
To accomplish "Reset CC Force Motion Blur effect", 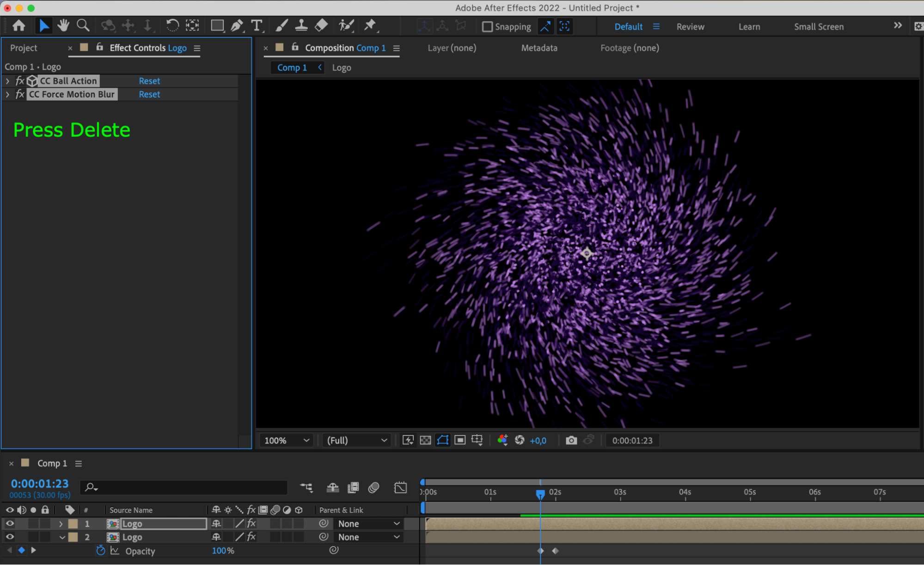I will [x=149, y=94].
